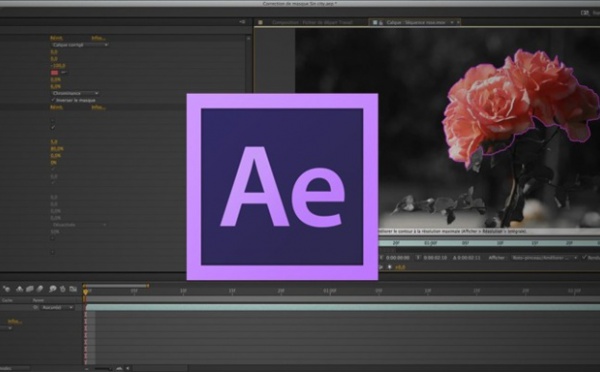Screen dimensions: 600x372
Task: Toggle the Rendu checkbox in layer panel
Action: (584, 258)
